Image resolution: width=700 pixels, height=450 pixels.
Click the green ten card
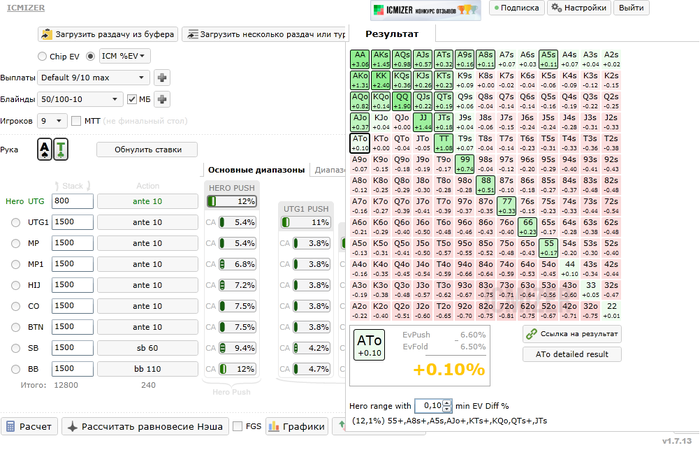pos(61,149)
